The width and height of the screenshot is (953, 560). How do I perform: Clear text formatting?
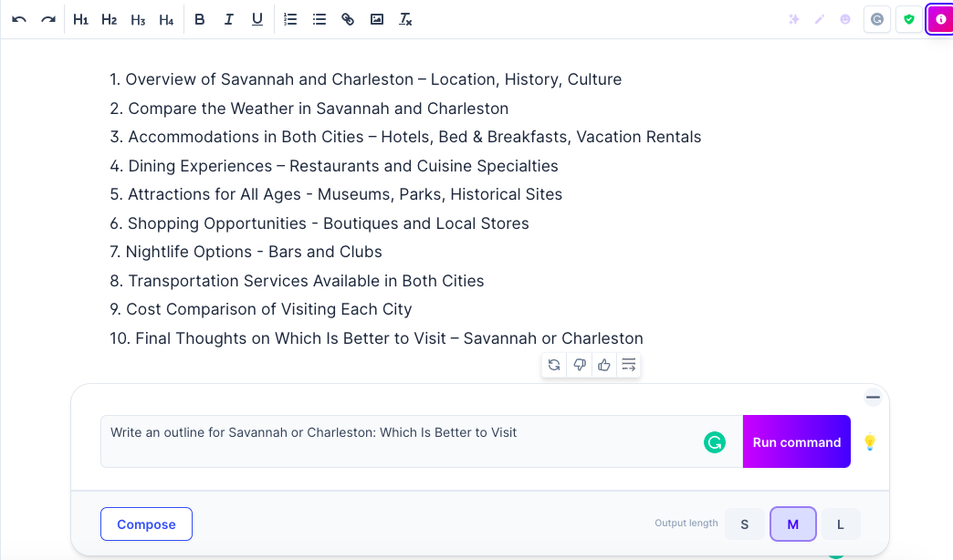tap(405, 19)
